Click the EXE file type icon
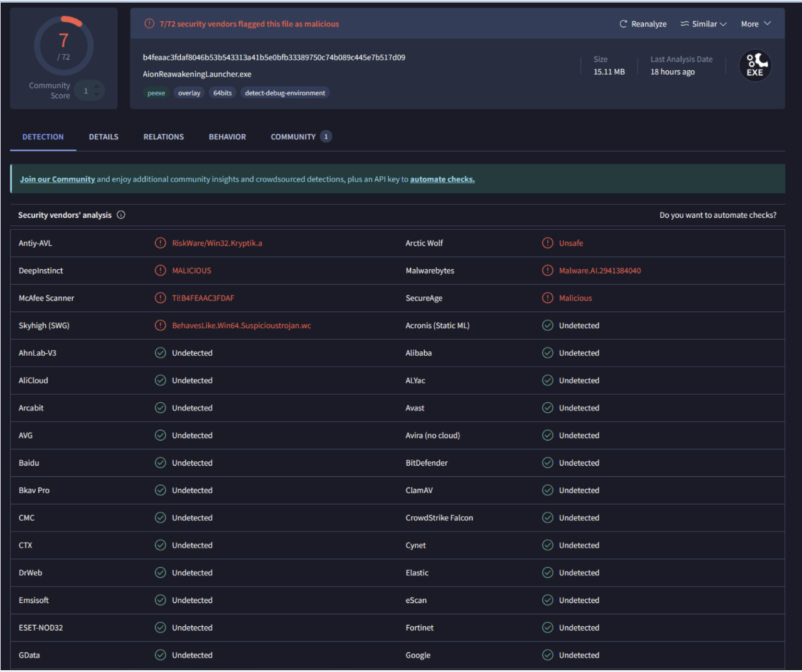The image size is (802, 672). coord(755,66)
